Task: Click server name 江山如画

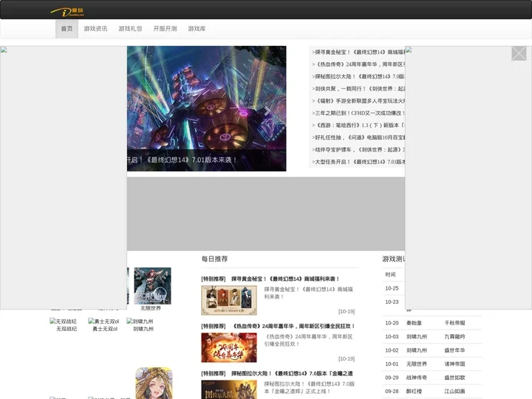Action: tap(454, 391)
